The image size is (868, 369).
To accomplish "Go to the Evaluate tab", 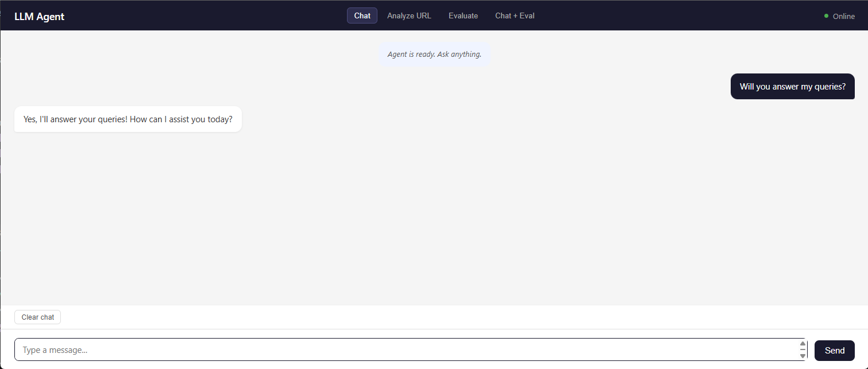I will (463, 15).
